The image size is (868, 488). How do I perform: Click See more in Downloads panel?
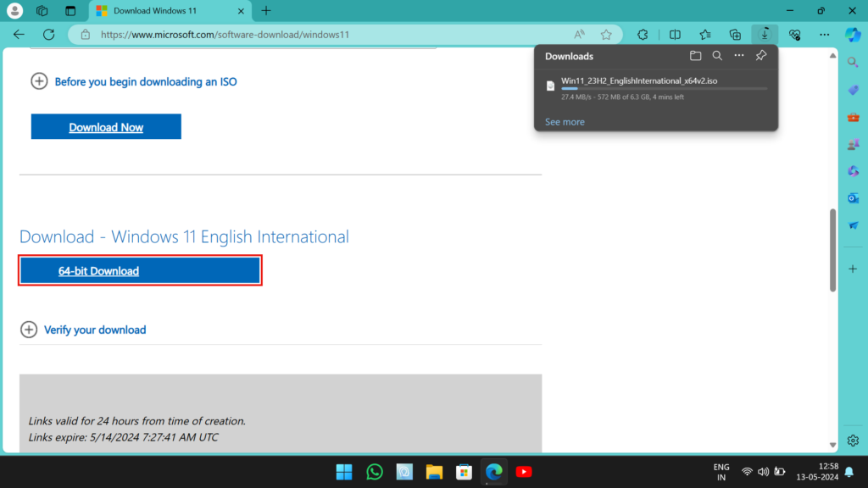click(565, 122)
